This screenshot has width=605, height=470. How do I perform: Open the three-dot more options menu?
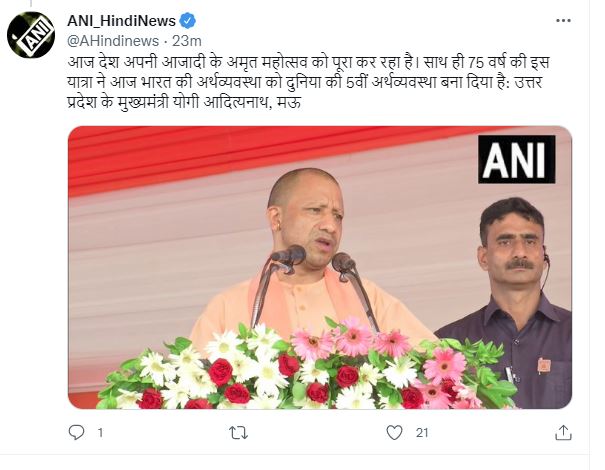pyautogui.click(x=563, y=20)
